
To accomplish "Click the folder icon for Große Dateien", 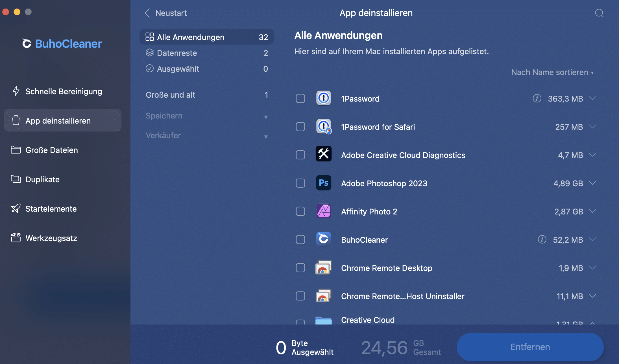I will (x=16, y=150).
